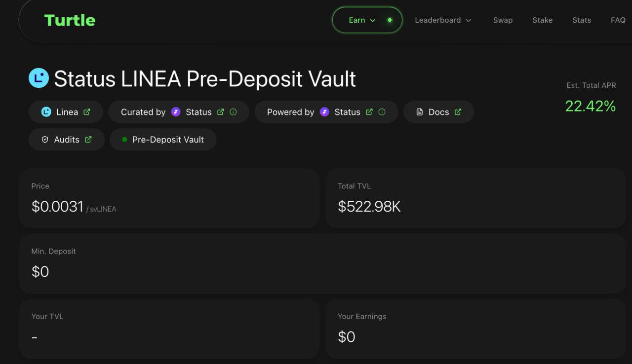Open the Stats page
Screen dimensions: 632x364
[582, 20]
